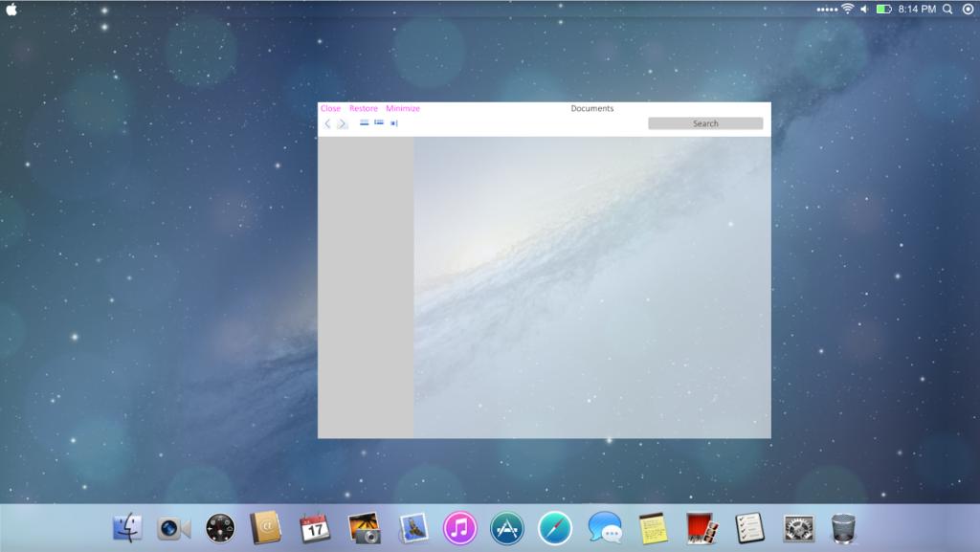
Task: Open Finder from the dock
Action: pos(127,528)
